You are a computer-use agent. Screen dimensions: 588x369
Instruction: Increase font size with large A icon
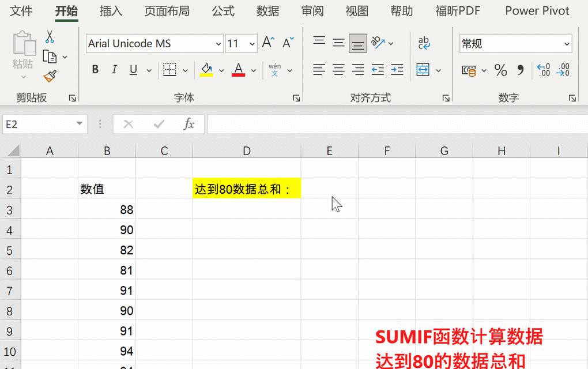pos(267,42)
